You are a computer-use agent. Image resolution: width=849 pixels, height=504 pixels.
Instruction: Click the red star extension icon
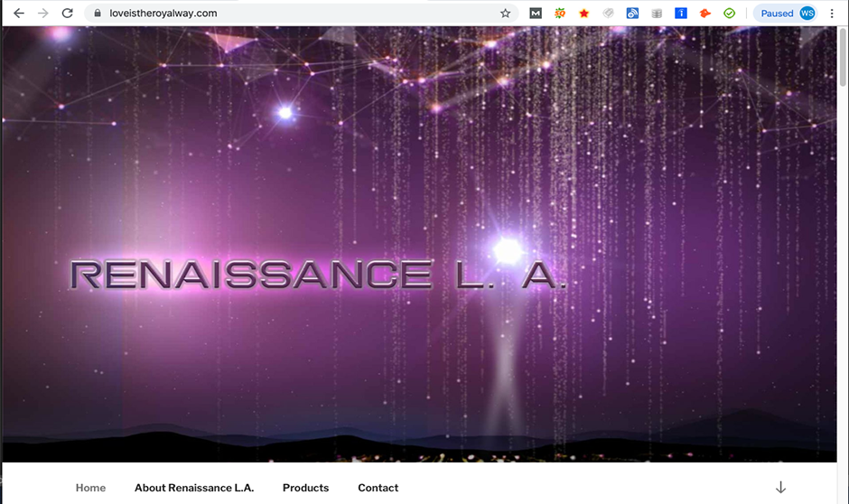coord(583,13)
